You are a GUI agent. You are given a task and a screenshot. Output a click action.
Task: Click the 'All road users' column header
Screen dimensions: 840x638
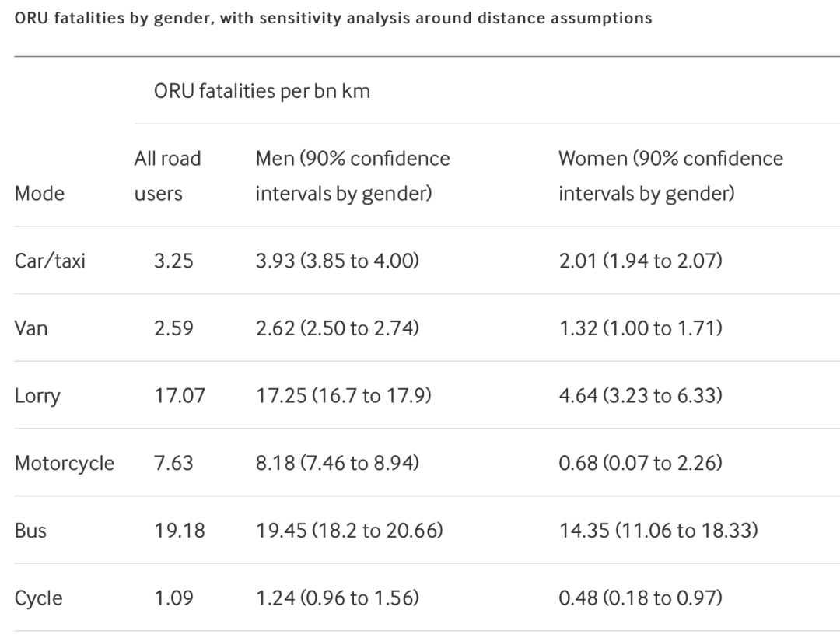(x=167, y=176)
